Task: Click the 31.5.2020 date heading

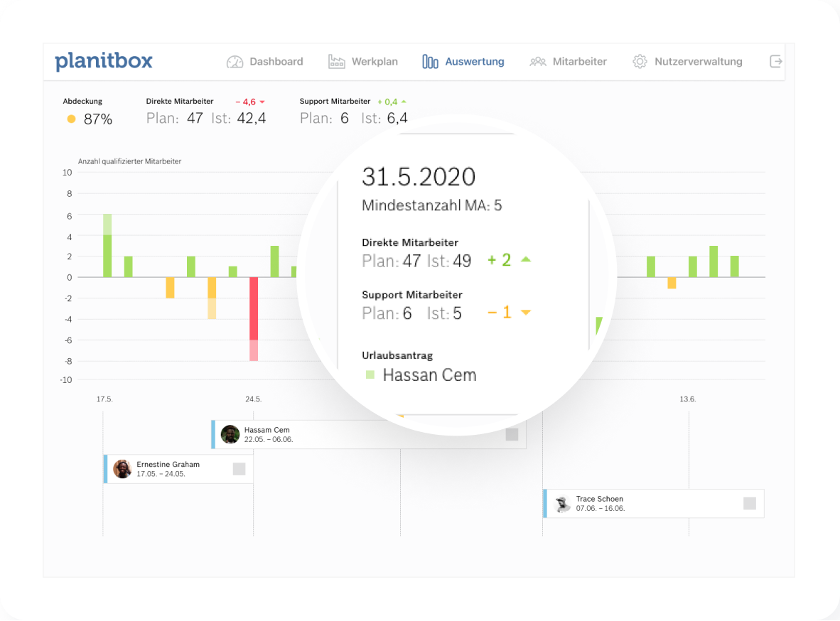Action: click(x=419, y=177)
